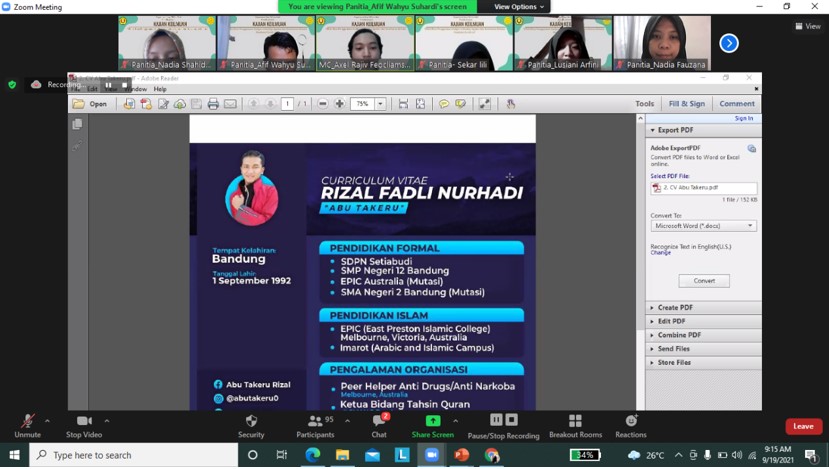Click the Windows search box in taskbar
This screenshot has height=469, width=829.
pyautogui.click(x=133, y=455)
